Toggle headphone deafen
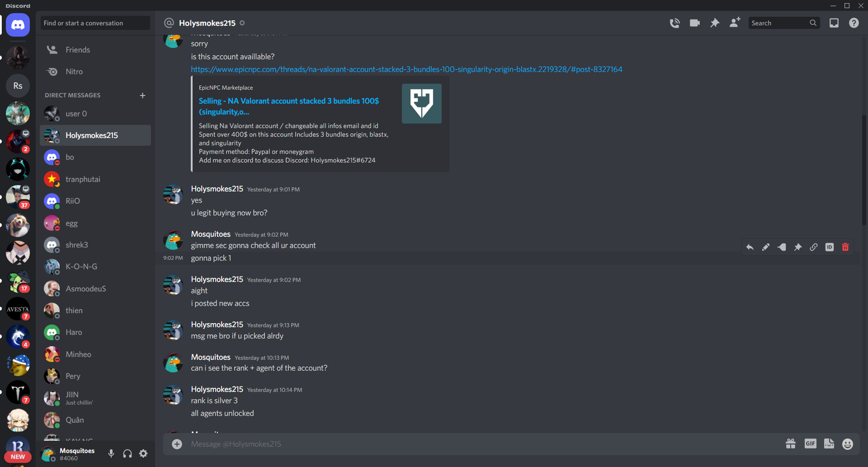868x467 pixels. (x=127, y=453)
